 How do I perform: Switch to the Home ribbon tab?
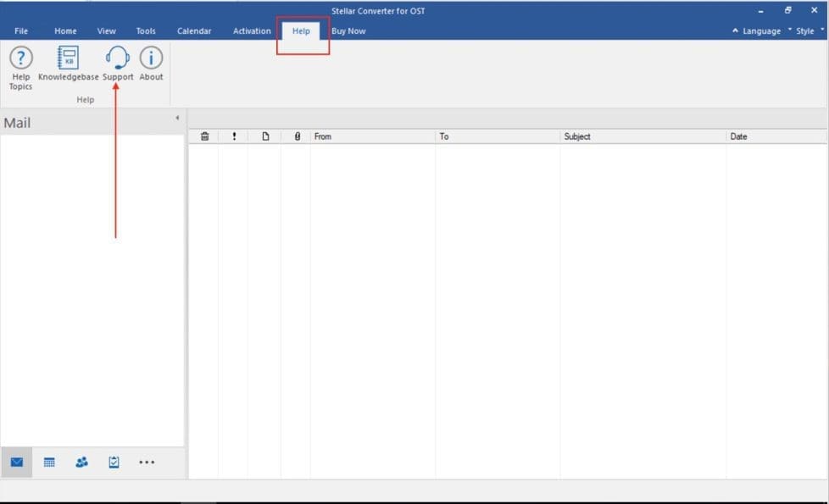pyautogui.click(x=65, y=31)
